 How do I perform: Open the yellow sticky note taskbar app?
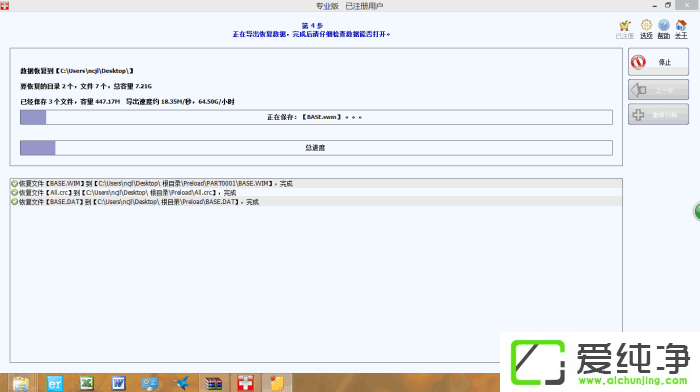(x=277, y=383)
